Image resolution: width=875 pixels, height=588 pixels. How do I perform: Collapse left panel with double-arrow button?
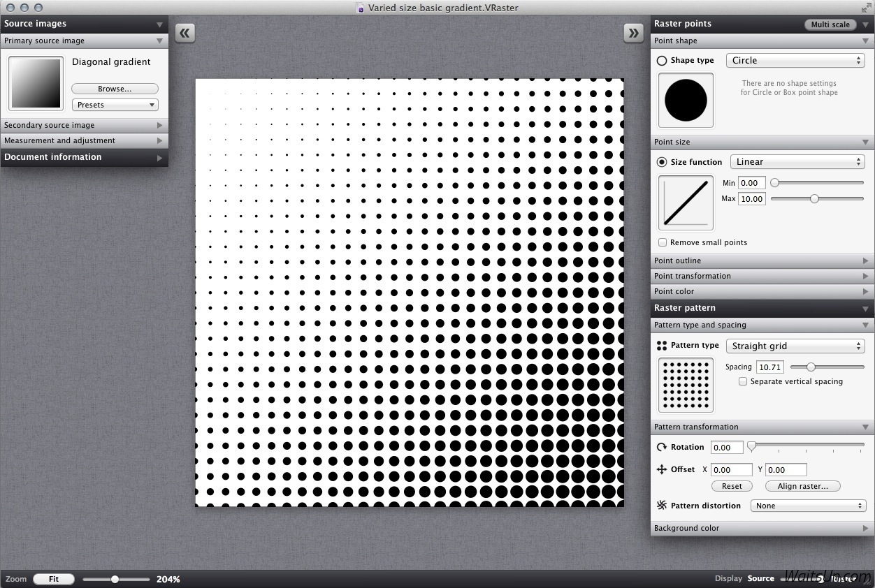click(185, 33)
